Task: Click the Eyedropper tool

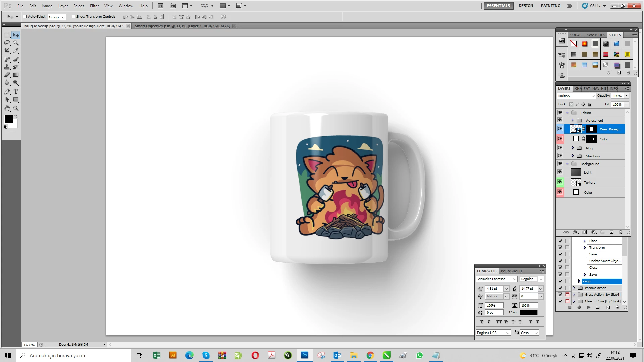Action: coord(16,50)
